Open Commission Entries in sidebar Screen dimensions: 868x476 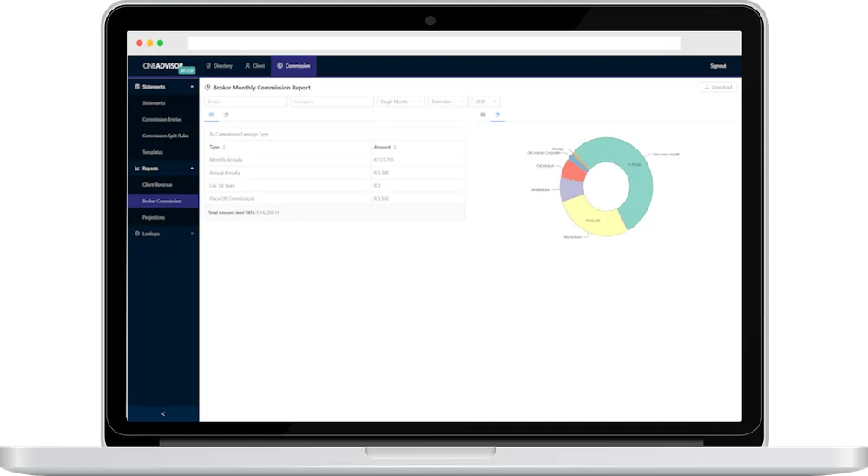161,119
